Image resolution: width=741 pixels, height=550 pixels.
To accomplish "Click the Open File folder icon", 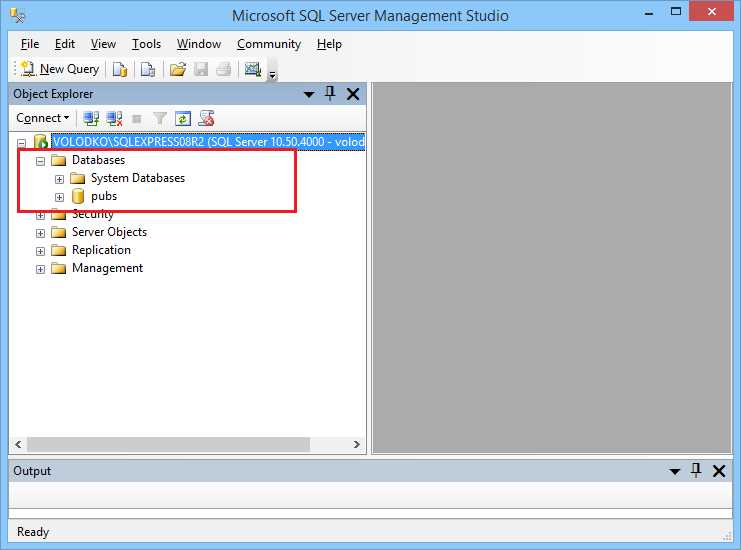I will tap(178, 69).
